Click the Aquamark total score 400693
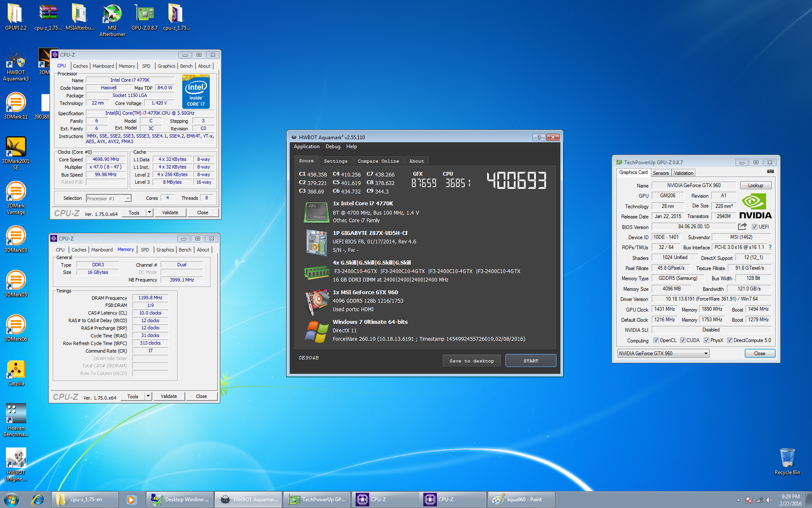 [516, 180]
